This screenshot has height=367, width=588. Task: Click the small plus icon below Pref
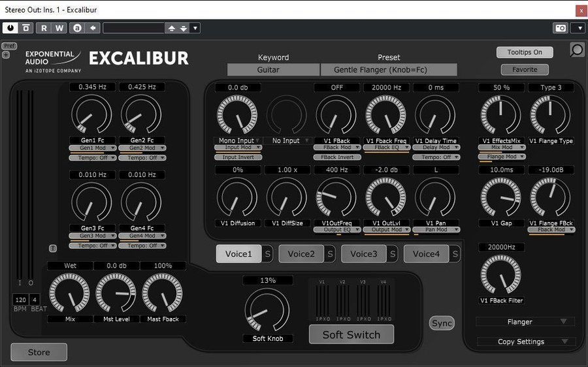(6, 55)
